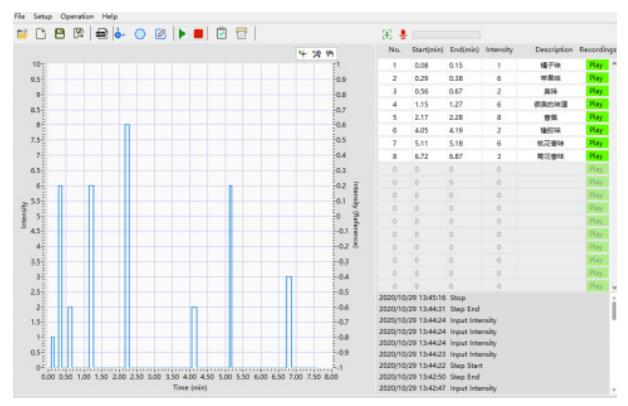Click the table scrollbar up arrow

pos(614,63)
